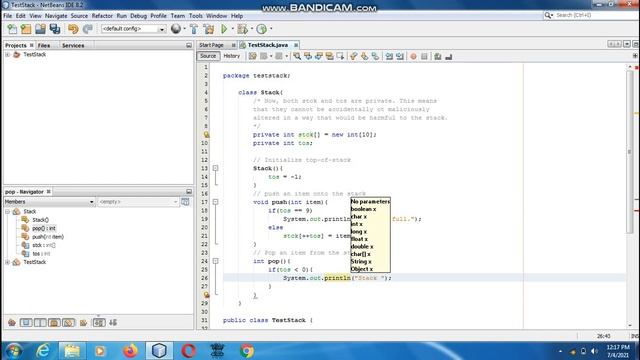Click the Profile Project clock icon
This screenshot has width=640, height=360.
tap(262, 29)
